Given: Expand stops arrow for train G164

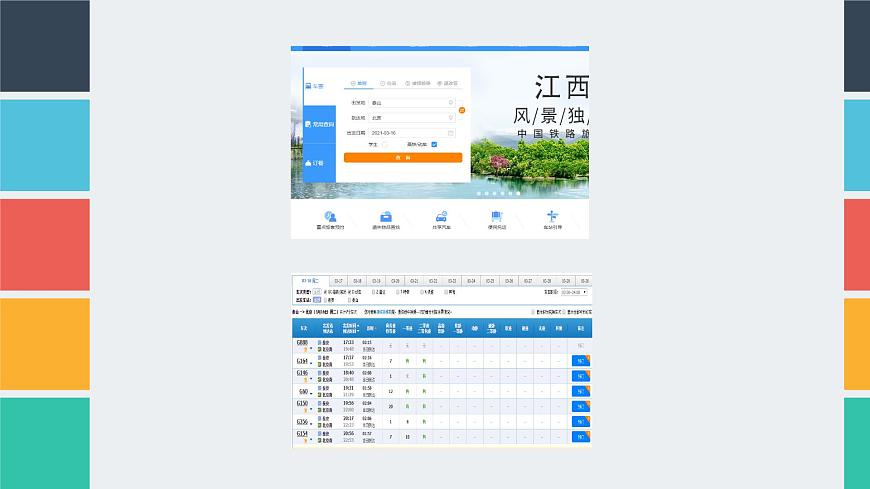Looking at the screenshot, I should click(x=311, y=362).
